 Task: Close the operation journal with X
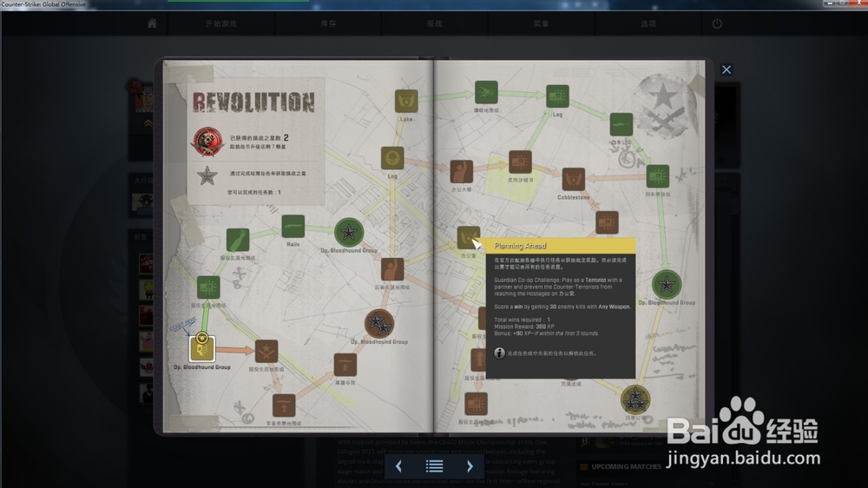click(x=727, y=69)
